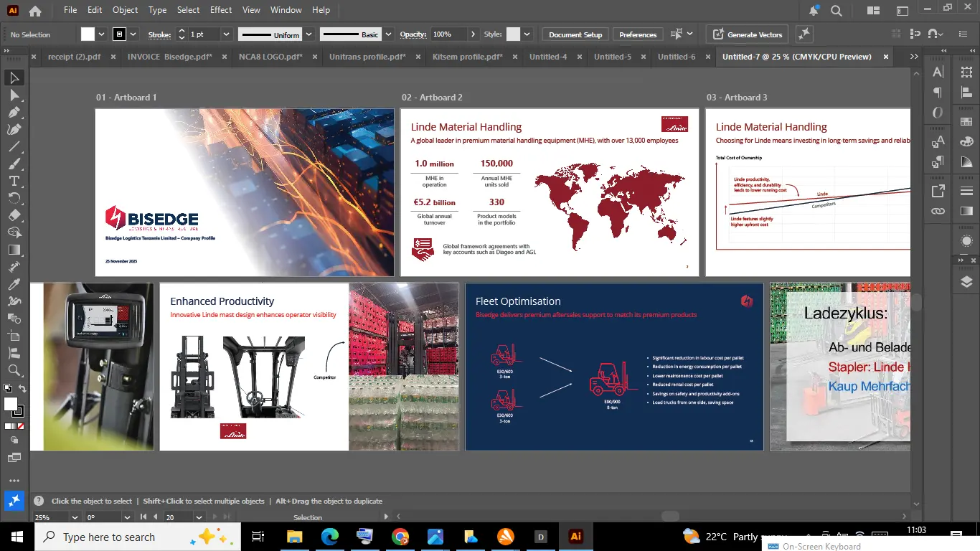The image size is (980, 551).
Task: Select the Eyedropper tool
Action: pyautogui.click(x=14, y=284)
